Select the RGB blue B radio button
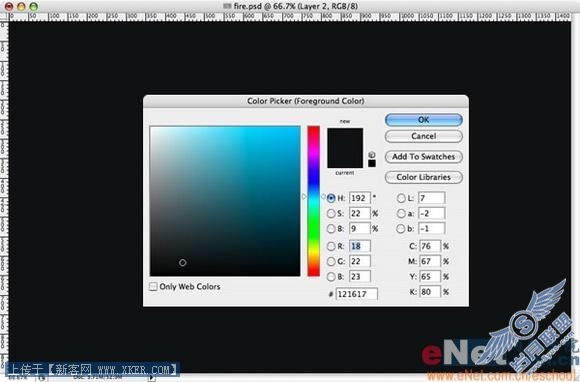The height and width of the screenshot is (382, 580). (x=331, y=277)
